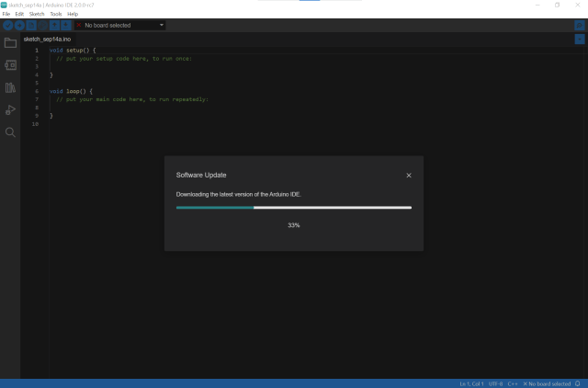Close the Software Update dialog
The height and width of the screenshot is (388, 588).
click(409, 176)
